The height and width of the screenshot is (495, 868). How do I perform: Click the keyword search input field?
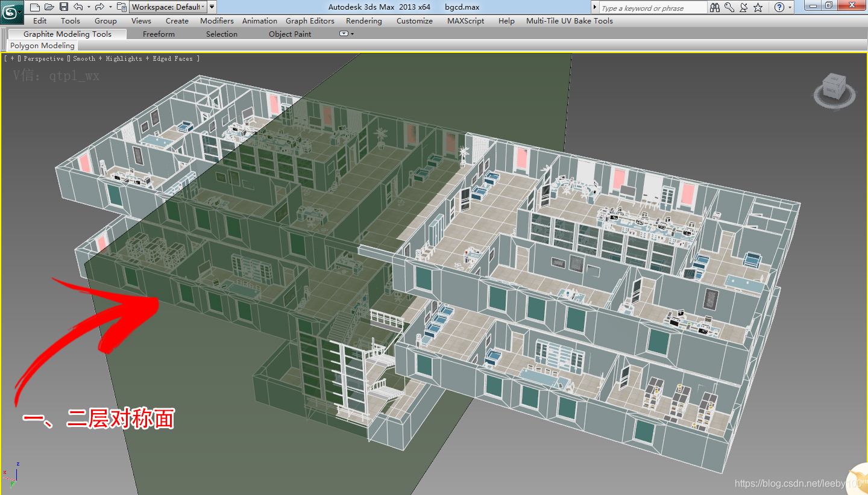pyautogui.click(x=652, y=8)
